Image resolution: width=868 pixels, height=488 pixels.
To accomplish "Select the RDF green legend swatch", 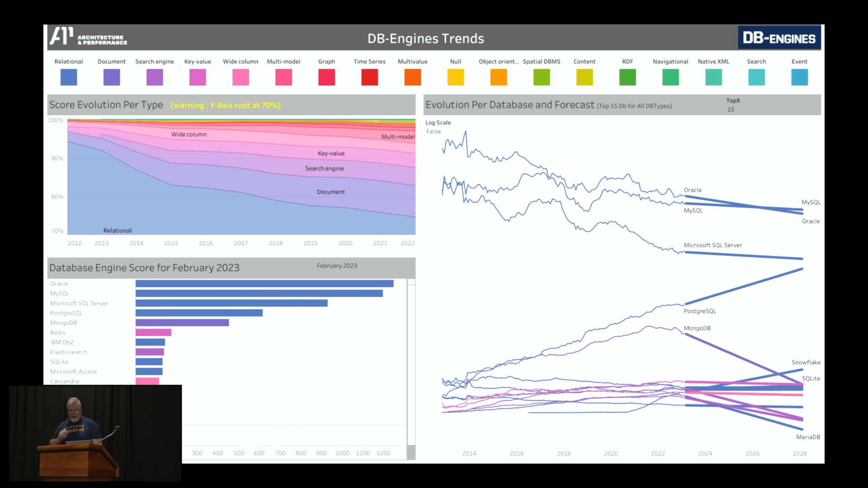I will pyautogui.click(x=627, y=77).
